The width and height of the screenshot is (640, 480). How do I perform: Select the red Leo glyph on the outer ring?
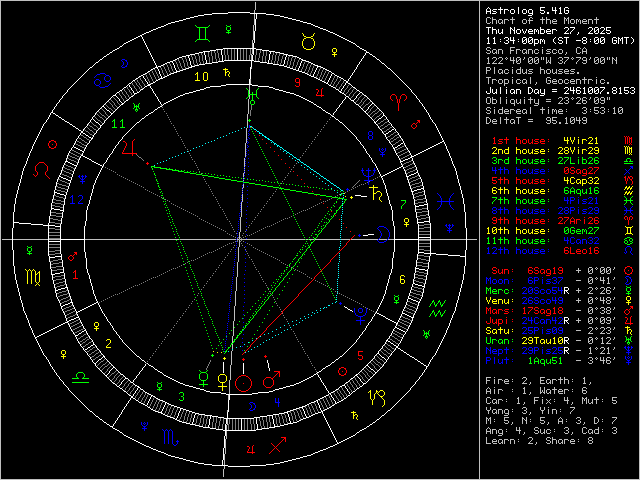(x=41, y=170)
